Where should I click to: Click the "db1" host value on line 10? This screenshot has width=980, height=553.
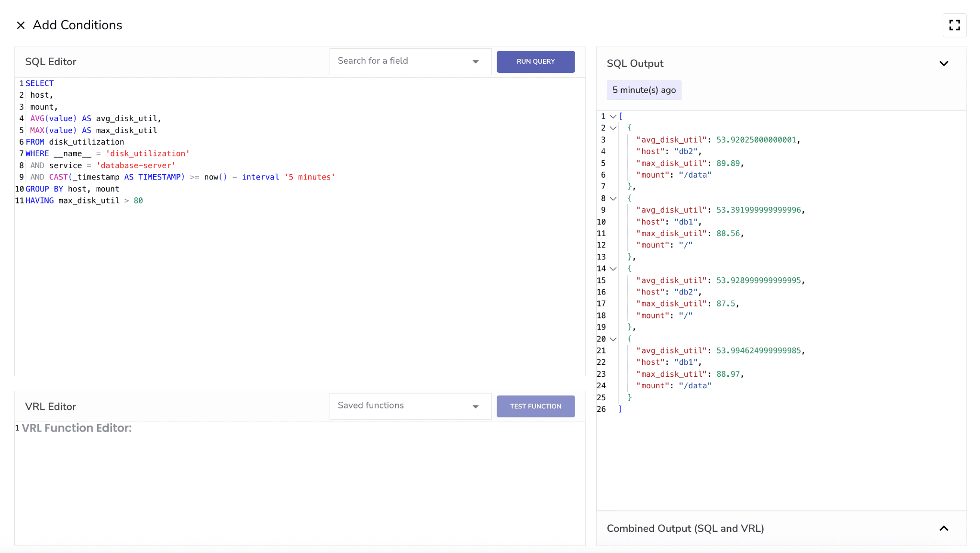coord(686,222)
